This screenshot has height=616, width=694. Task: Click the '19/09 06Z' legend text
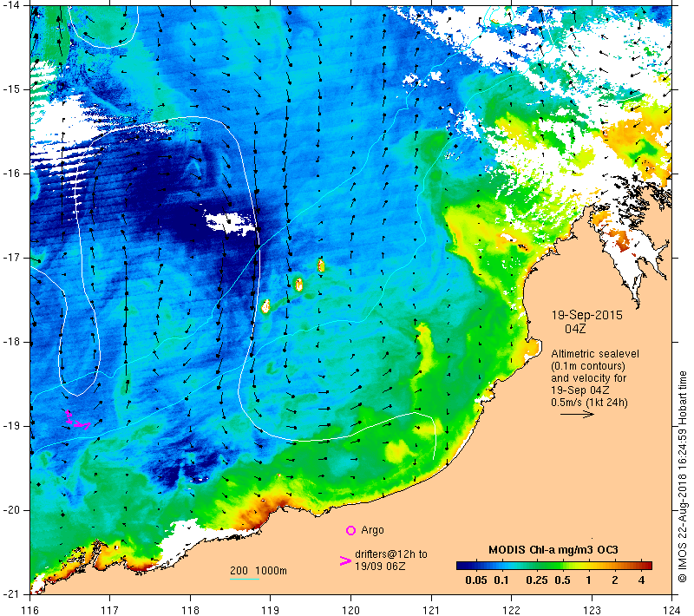[380, 566]
